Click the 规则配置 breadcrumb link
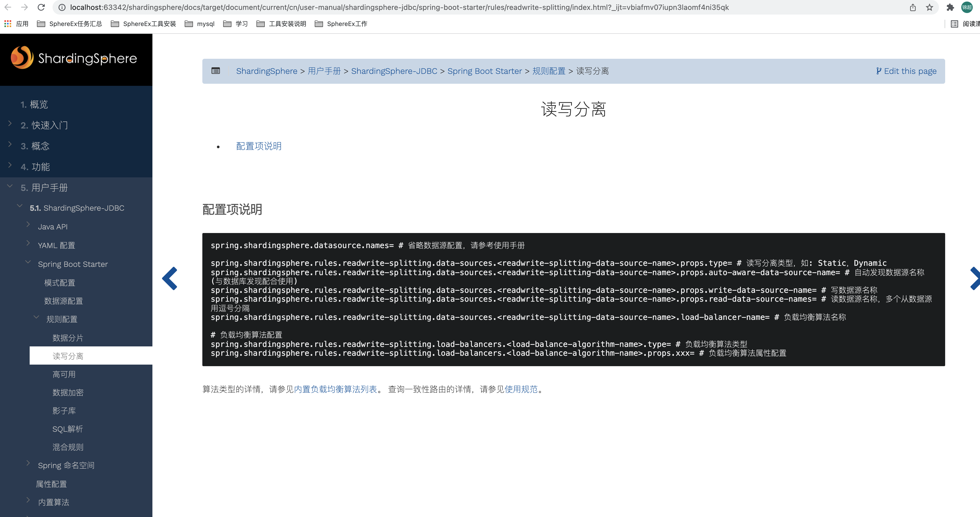 point(549,71)
